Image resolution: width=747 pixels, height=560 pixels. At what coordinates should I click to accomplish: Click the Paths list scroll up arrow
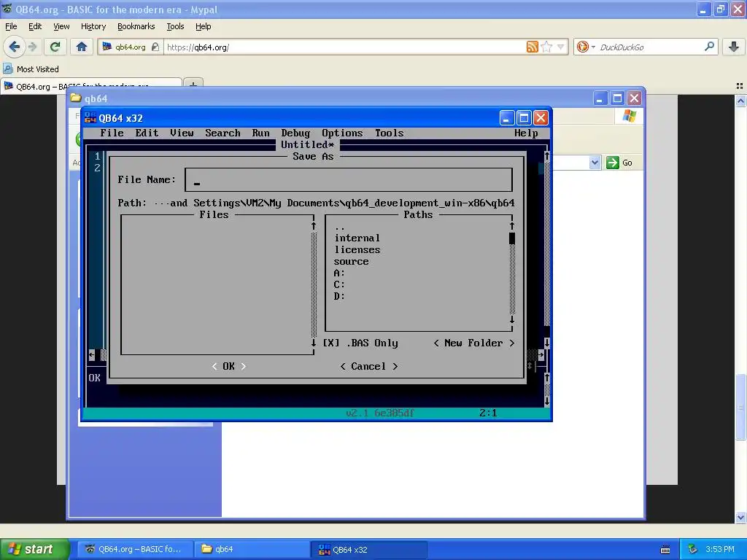coord(512,226)
